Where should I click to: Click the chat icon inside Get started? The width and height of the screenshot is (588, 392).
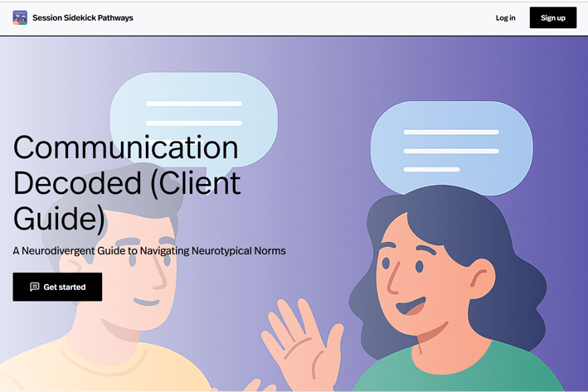35,287
